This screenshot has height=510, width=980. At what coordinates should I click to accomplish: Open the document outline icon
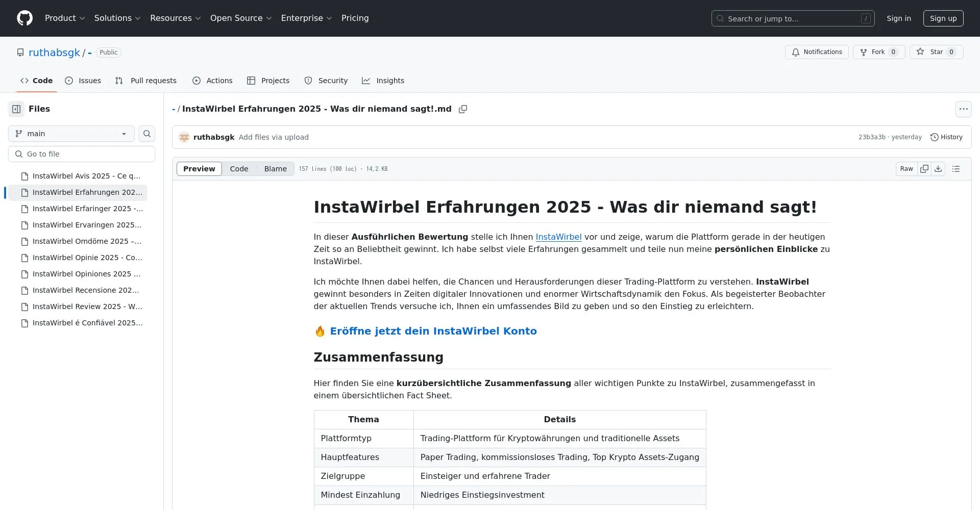pyautogui.click(x=956, y=169)
